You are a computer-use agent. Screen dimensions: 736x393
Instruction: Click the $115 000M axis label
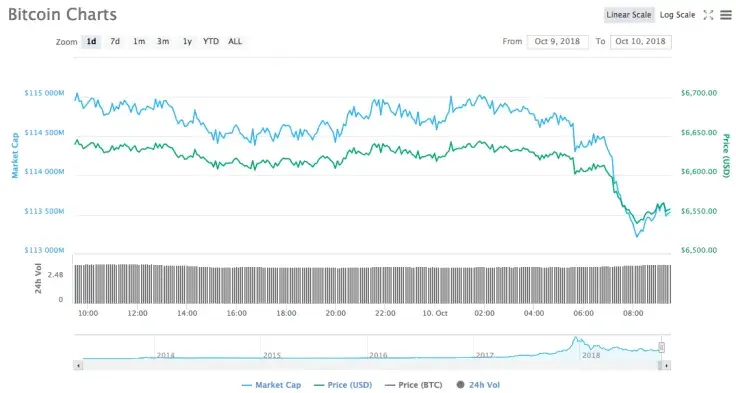[44, 93]
